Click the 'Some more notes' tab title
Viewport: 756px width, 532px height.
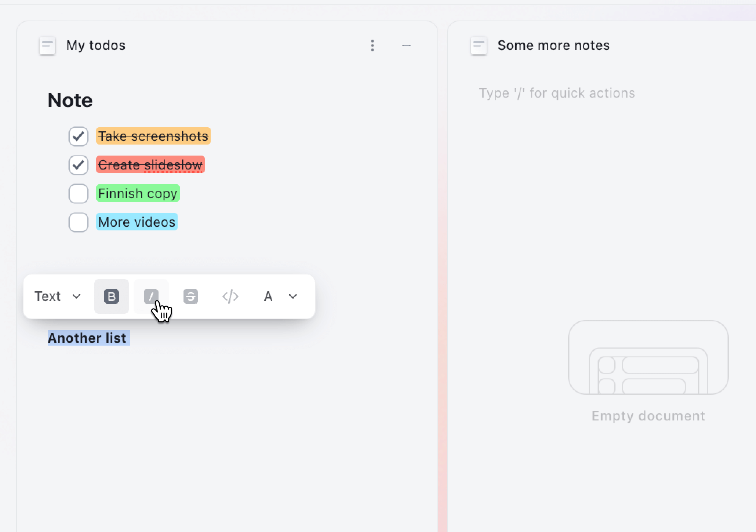click(553, 45)
